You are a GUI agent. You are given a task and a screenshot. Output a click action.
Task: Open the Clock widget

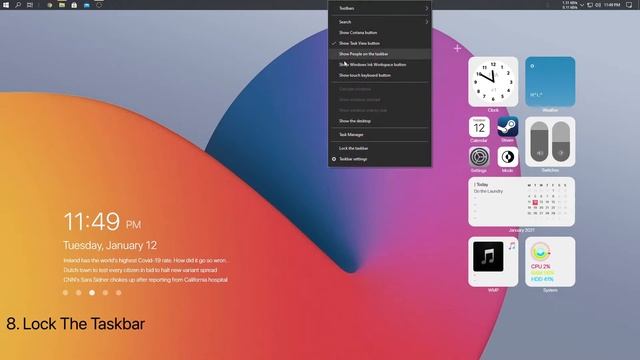(493, 82)
